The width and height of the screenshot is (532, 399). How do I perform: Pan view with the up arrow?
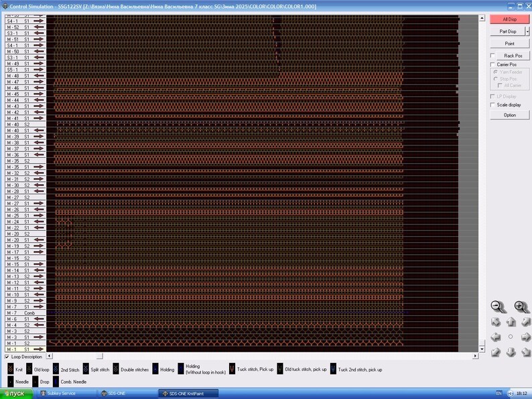point(511,322)
